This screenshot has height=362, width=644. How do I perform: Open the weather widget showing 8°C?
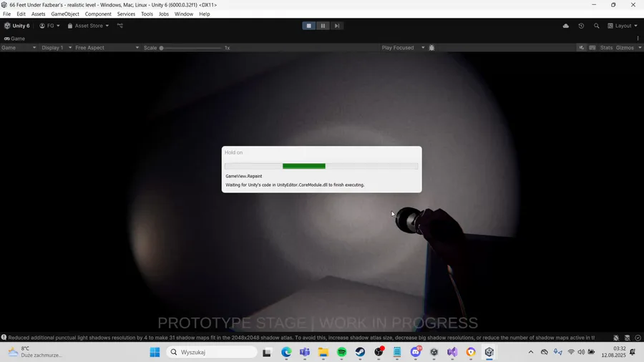coord(35,352)
